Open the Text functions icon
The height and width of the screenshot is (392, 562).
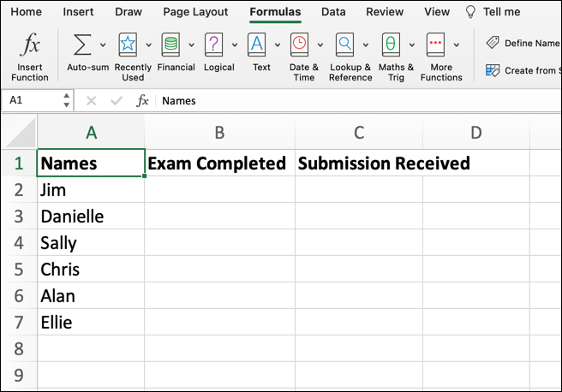click(257, 45)
